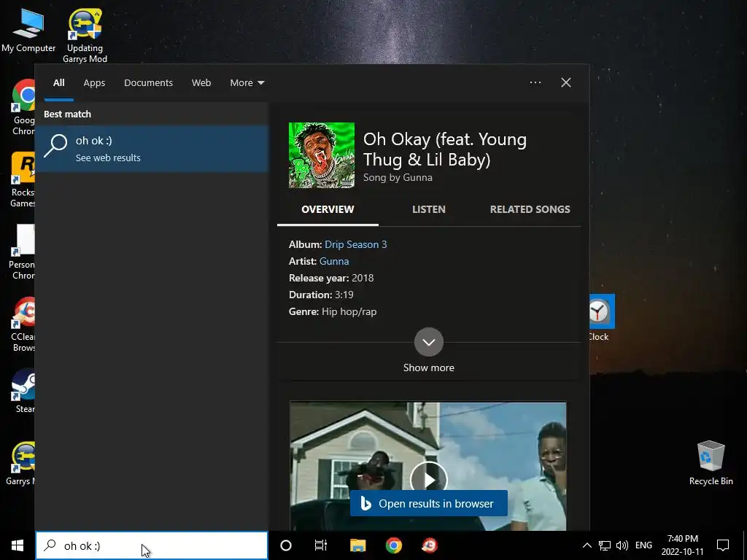This screenshot has height=560, width=747.
Task: Open File Explorer from the taskbar
Action: (x=357, y=545)
